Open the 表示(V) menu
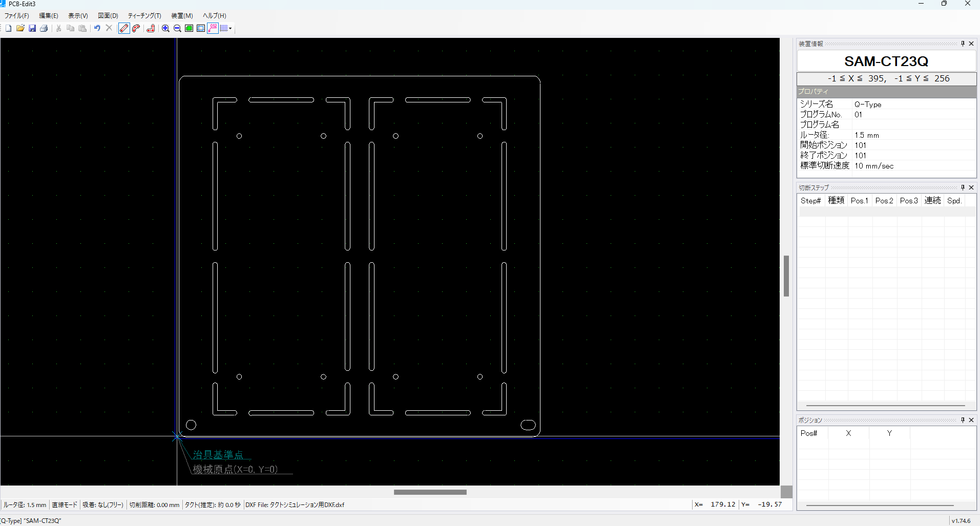 [x=77, y=15]
